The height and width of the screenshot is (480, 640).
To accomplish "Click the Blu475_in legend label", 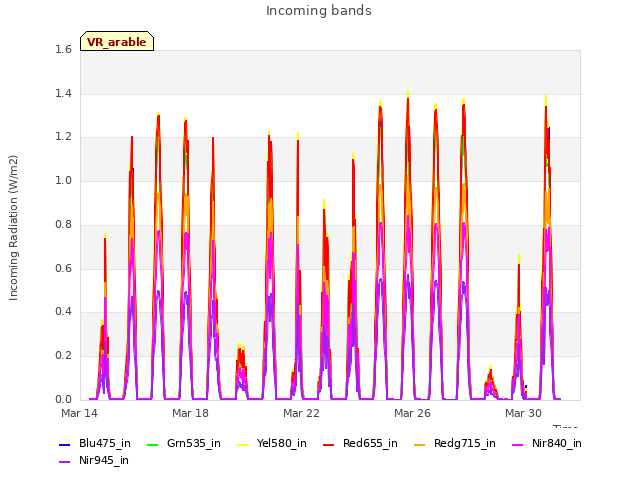I will pyautogui.click(x=105, y=444).
